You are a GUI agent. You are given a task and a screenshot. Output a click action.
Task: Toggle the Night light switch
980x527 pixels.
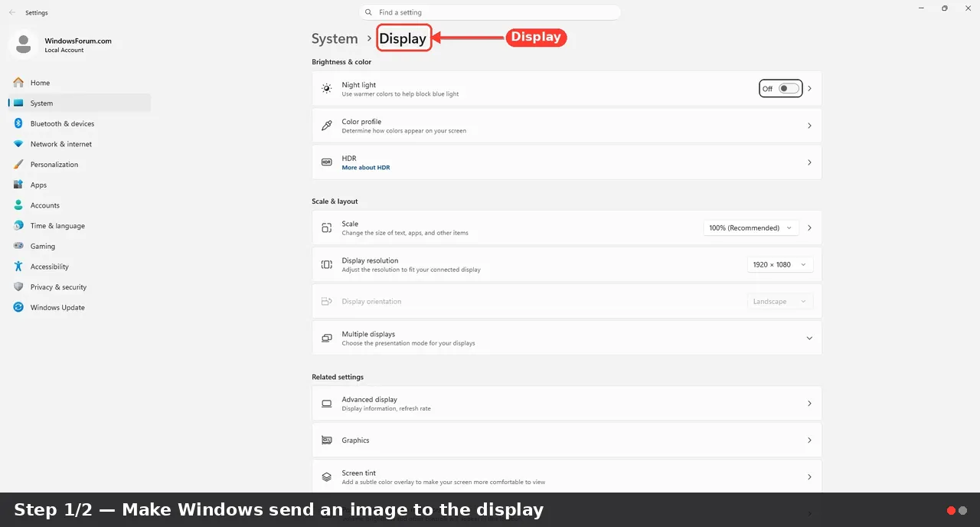789,89
